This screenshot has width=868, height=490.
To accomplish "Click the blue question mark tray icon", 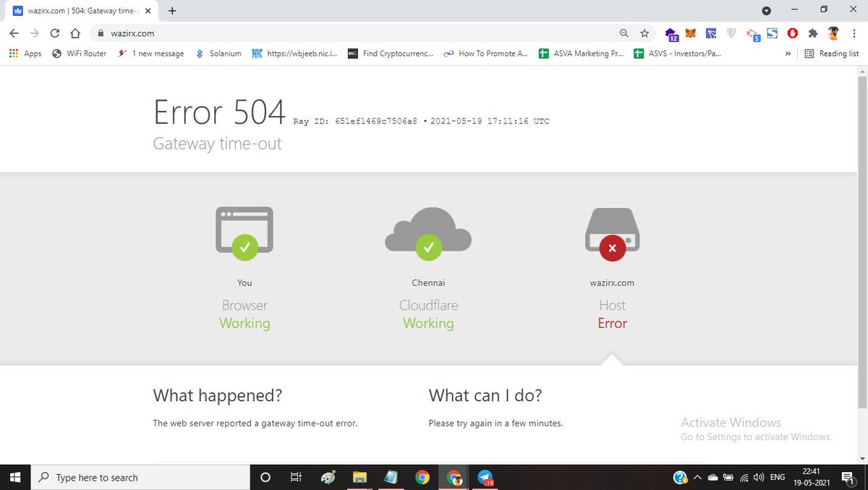I will pyautogui.click(x=680, y=477).
